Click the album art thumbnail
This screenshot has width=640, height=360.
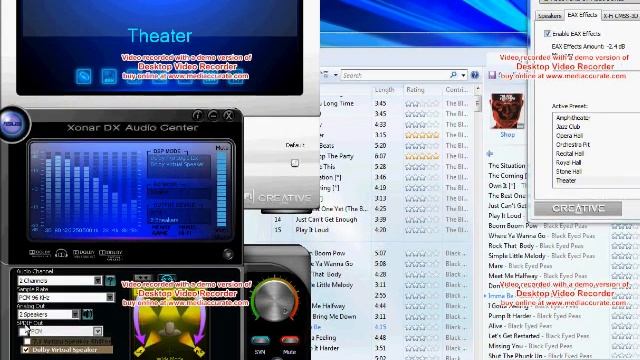[507, 111]
